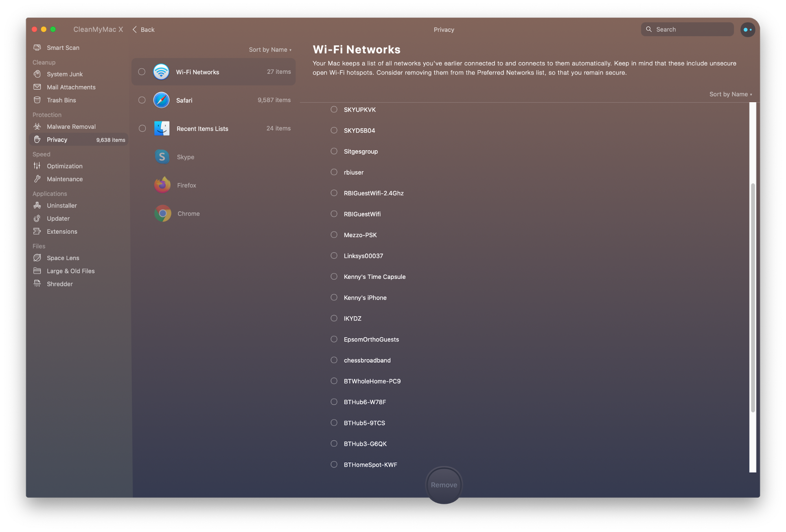The width and height of the screenshot is (786, 532).
Task: Select the Chrome privacy row
Action: tap(214, 213)
